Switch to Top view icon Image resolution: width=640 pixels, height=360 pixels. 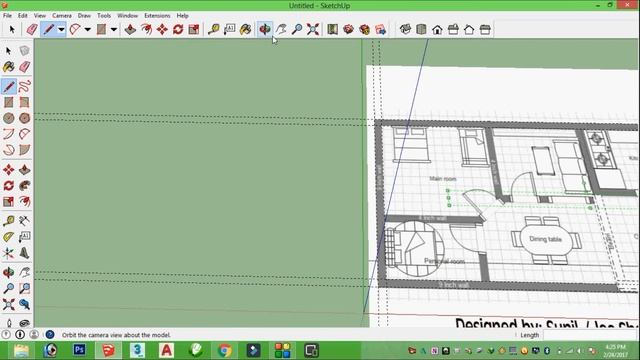(x=421, y=29)
